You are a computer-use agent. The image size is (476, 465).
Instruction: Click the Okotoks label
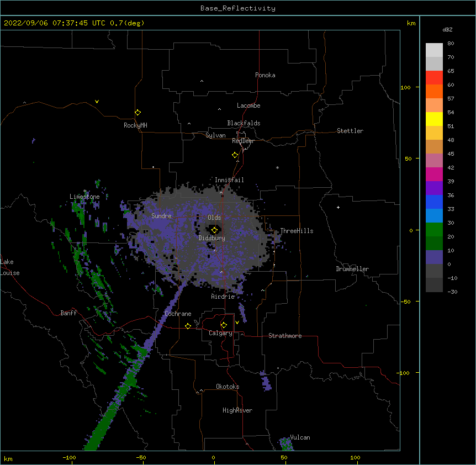click(x=228, y=387)
